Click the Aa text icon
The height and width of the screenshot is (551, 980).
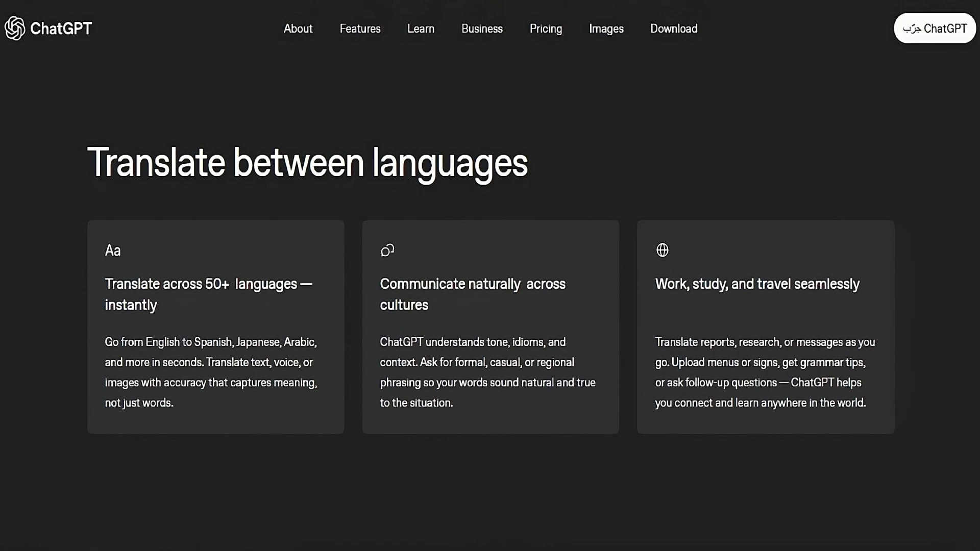point(113,251)
